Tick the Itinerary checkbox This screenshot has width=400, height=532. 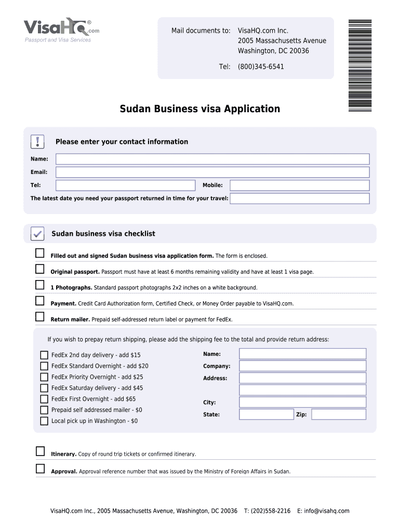click(x=40, y=451)
